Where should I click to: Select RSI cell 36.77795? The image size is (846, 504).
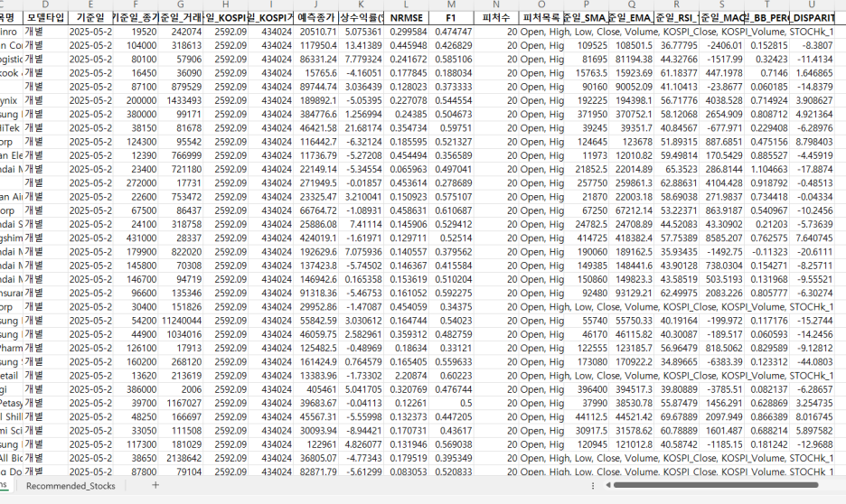[676, 45]
